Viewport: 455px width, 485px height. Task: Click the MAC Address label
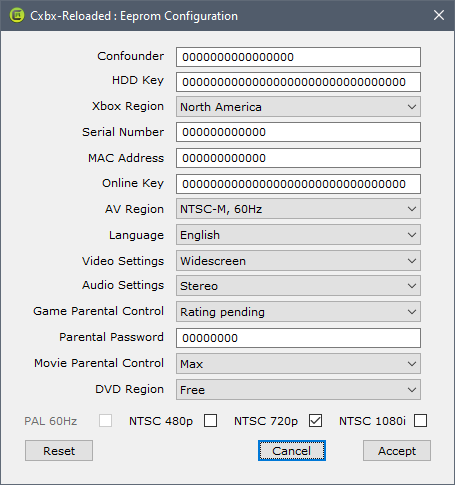[126, 158]
